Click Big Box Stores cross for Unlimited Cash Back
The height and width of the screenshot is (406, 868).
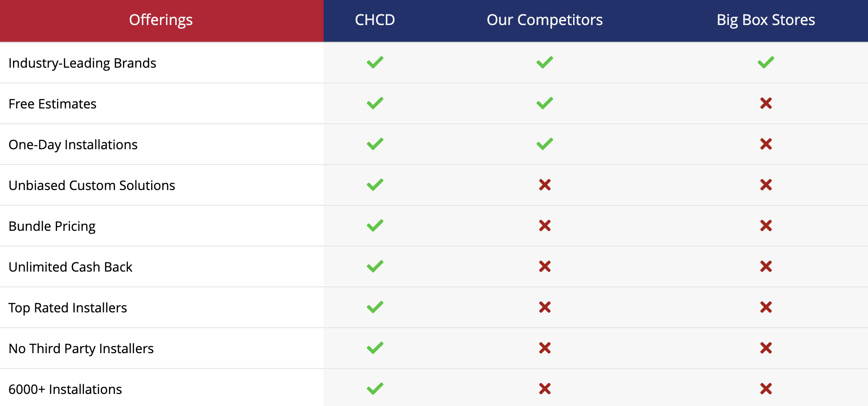[766, 266]
